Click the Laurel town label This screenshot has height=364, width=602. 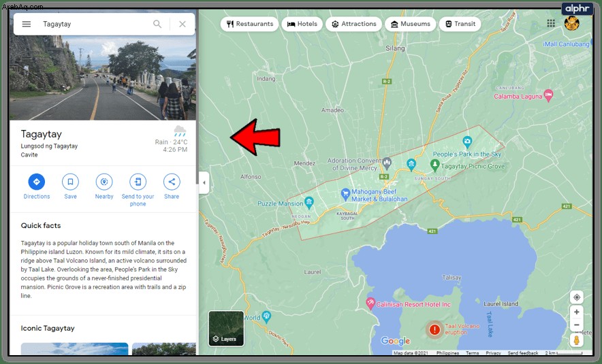(313, 272)
